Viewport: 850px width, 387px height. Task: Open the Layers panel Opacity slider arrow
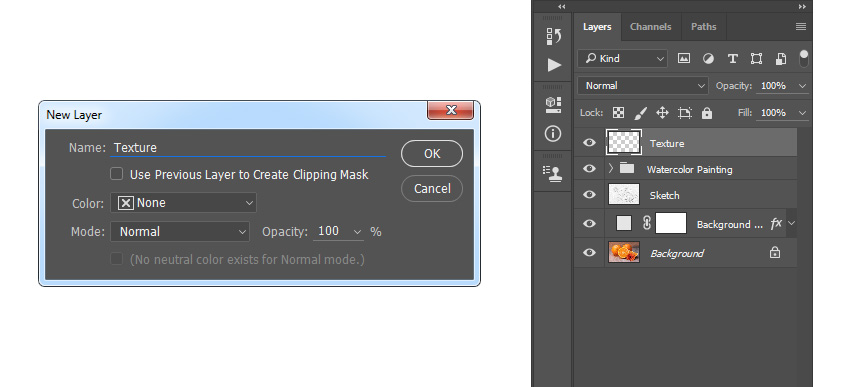click(x=803, y=86)
